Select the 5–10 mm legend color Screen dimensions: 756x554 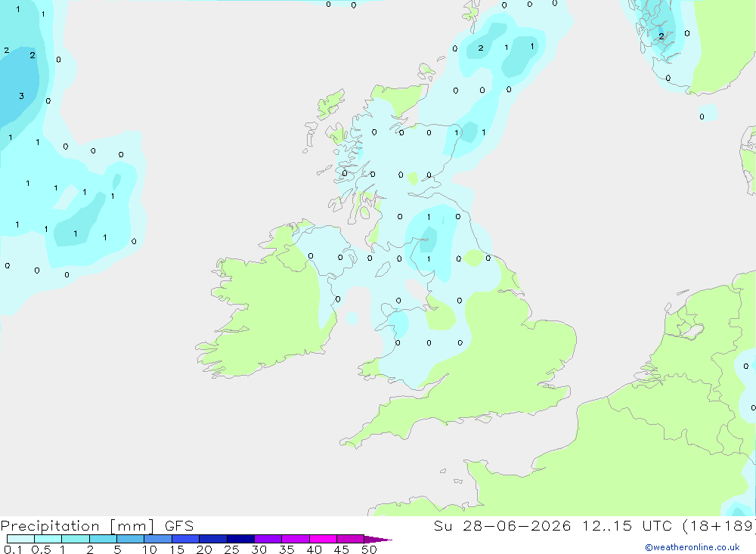tap(131, 539)
